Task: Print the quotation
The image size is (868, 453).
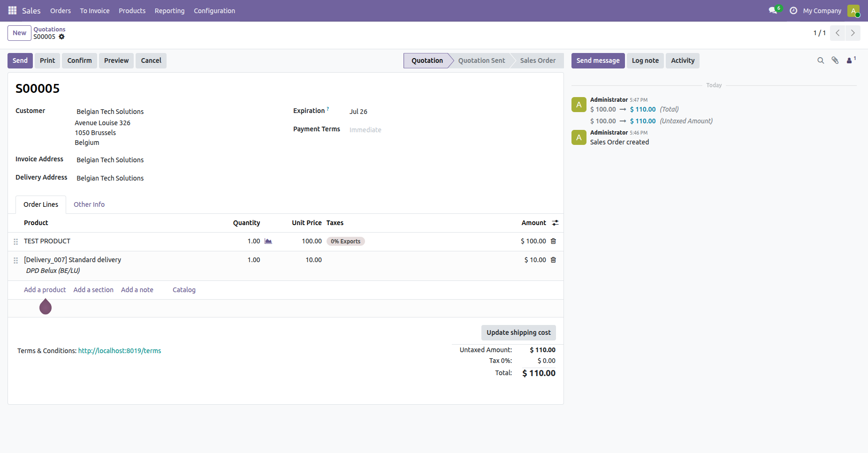Action: 47,60
